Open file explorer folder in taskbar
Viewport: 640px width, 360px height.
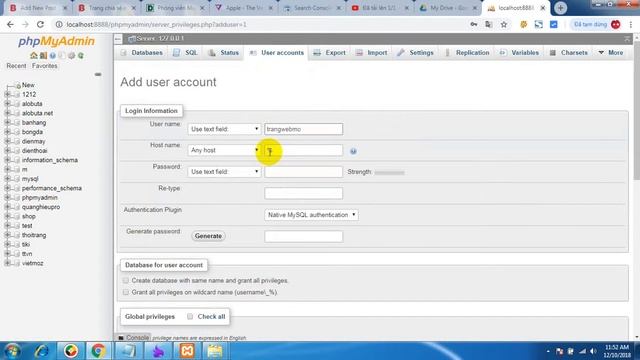(x=215, y=351)
